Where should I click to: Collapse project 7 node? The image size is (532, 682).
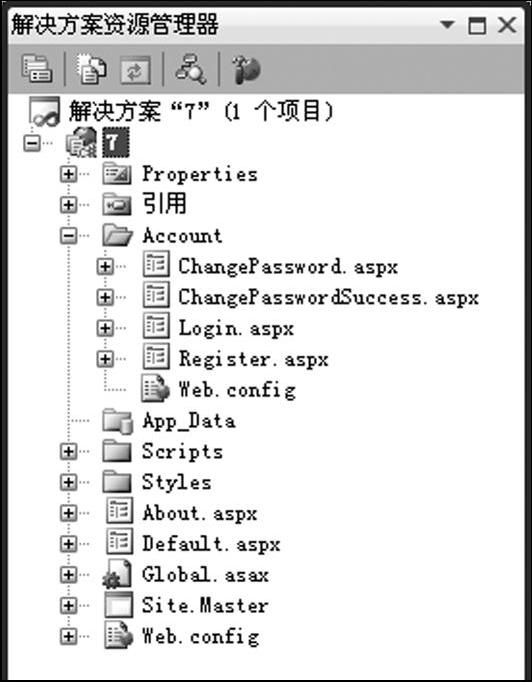click(x=32, y=143)
